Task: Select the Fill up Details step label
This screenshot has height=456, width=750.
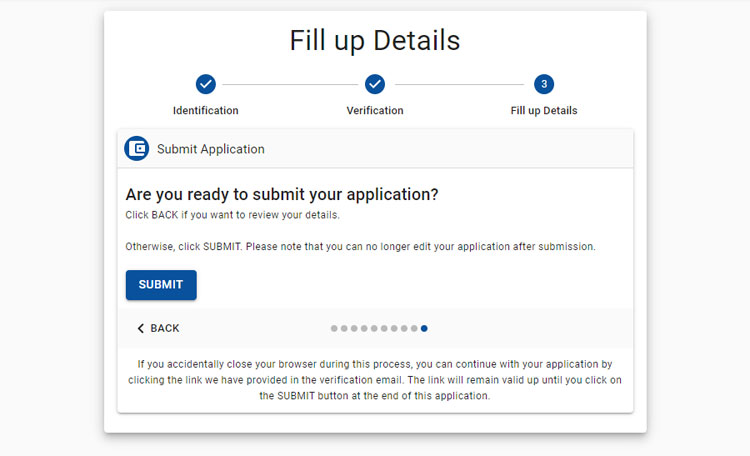Action: [544, 111]
